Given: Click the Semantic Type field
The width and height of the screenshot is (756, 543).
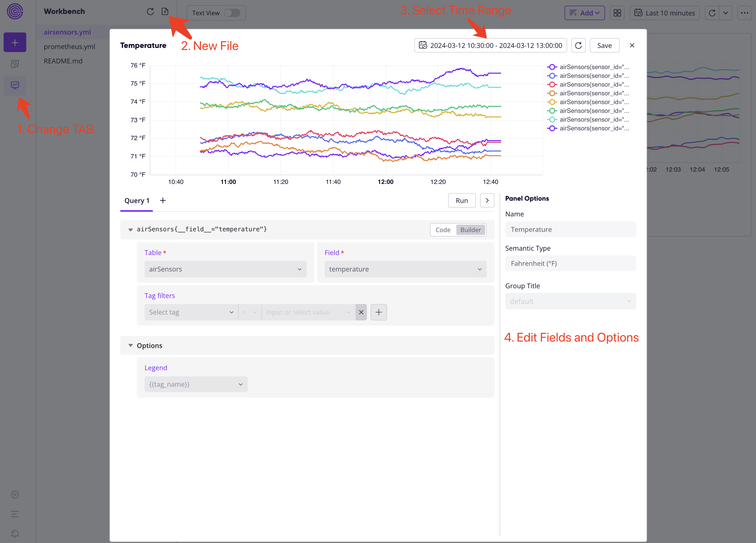Looking at the screenshot, I should [x=570, y=263].
